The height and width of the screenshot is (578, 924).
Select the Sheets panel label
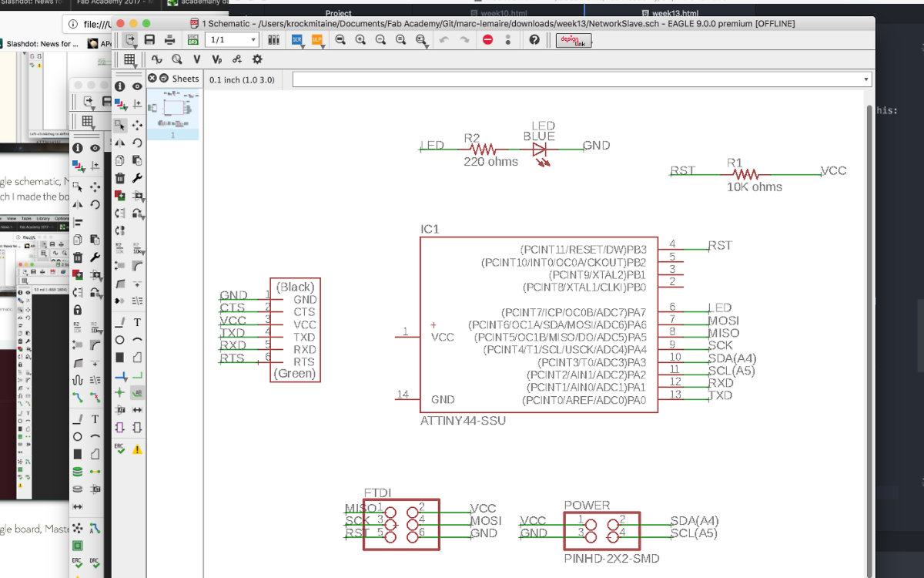186,79
